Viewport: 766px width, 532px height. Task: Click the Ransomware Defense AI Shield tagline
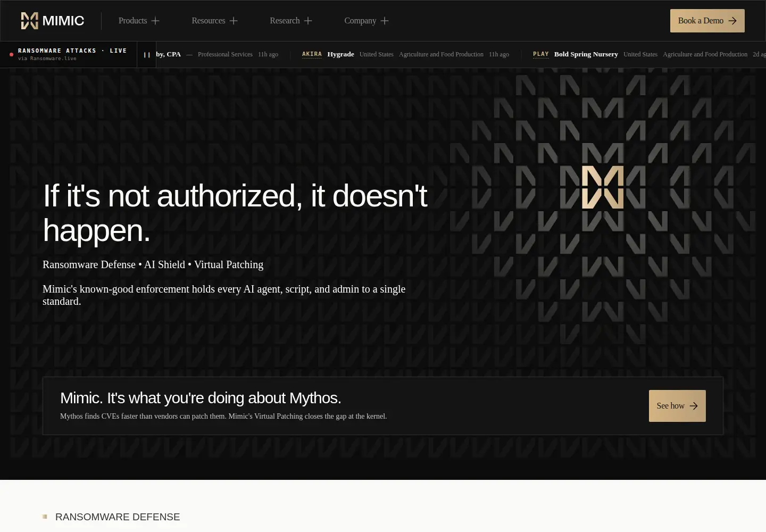[153, 264]
